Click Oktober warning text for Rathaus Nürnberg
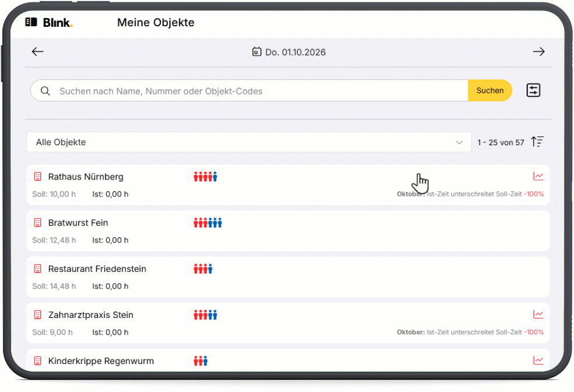This screenshot has height=392, width=574. pos(470,194)
